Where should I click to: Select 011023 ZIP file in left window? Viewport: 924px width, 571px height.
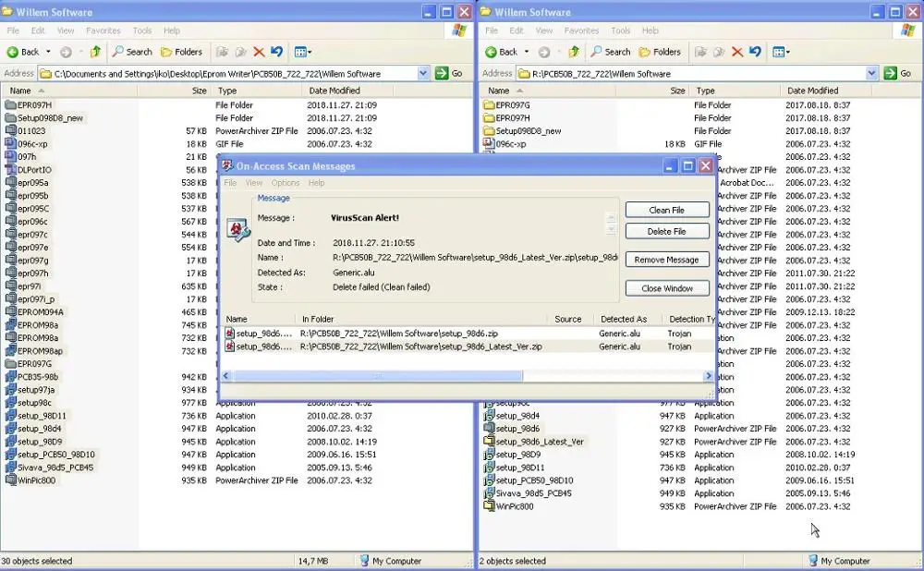pyautogui.click(x=25, y=131)
